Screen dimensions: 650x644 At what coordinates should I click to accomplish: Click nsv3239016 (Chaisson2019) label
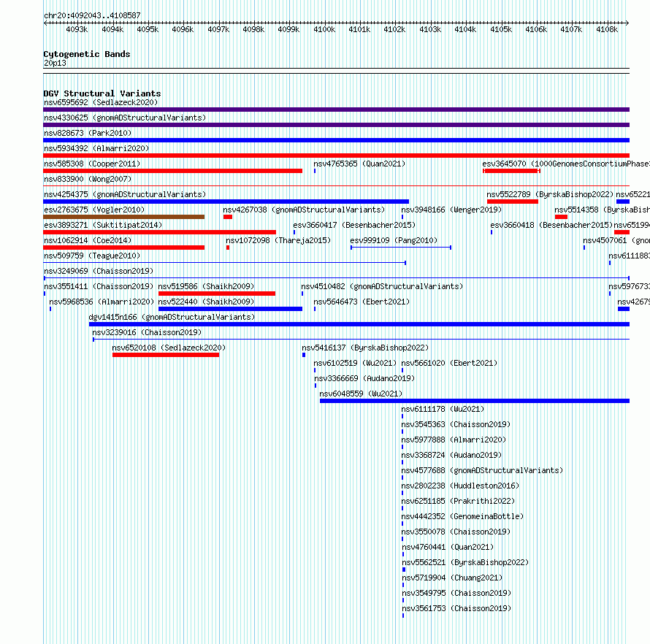(147, 332)
